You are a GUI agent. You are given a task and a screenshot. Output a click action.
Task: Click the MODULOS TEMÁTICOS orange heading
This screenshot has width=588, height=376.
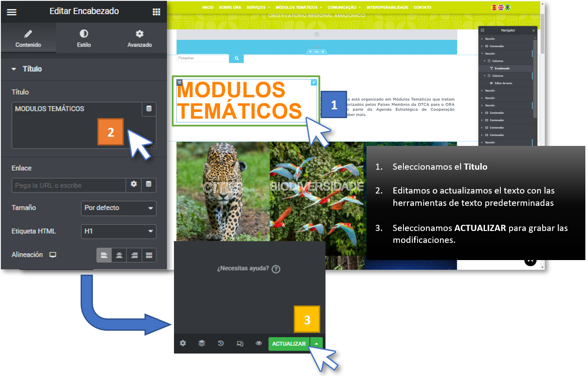click(x=239, y=101)
